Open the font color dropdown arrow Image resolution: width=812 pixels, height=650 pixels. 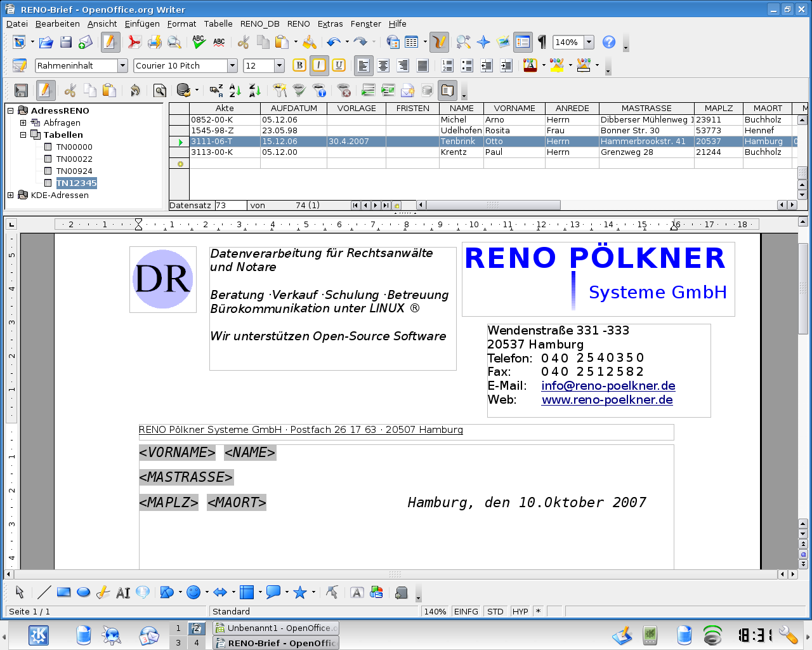(544, 65)
